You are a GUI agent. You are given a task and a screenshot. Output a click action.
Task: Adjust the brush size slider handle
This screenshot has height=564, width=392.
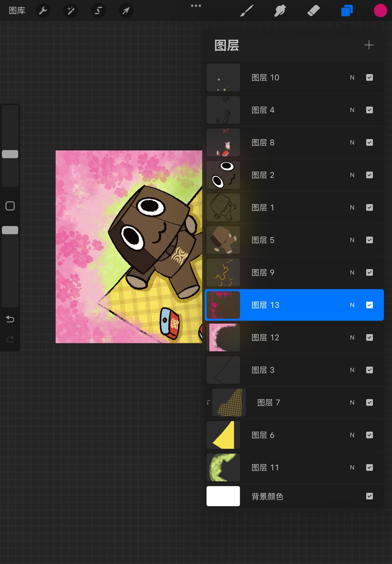pos(10,154)
